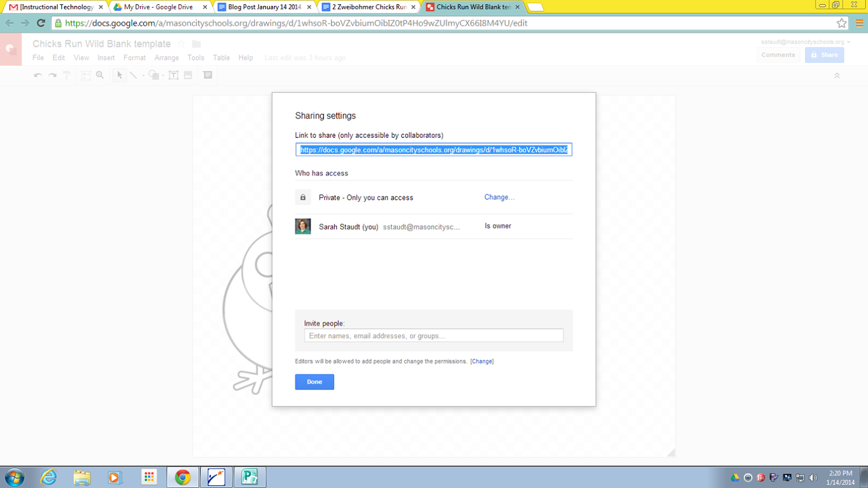This screenshot has width=868, height=488.
Task: Click the Done button in Sharing settings
Action: [315, 382]
